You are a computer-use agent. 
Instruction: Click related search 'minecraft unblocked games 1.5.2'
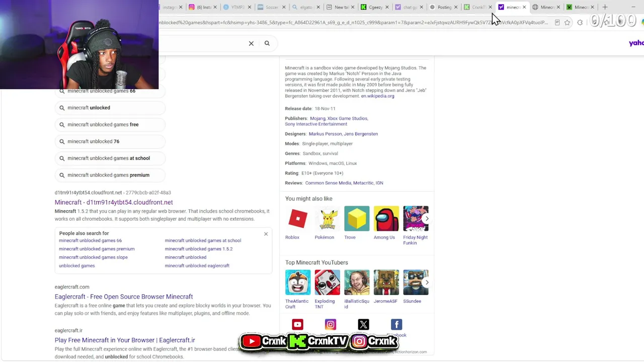199,249
